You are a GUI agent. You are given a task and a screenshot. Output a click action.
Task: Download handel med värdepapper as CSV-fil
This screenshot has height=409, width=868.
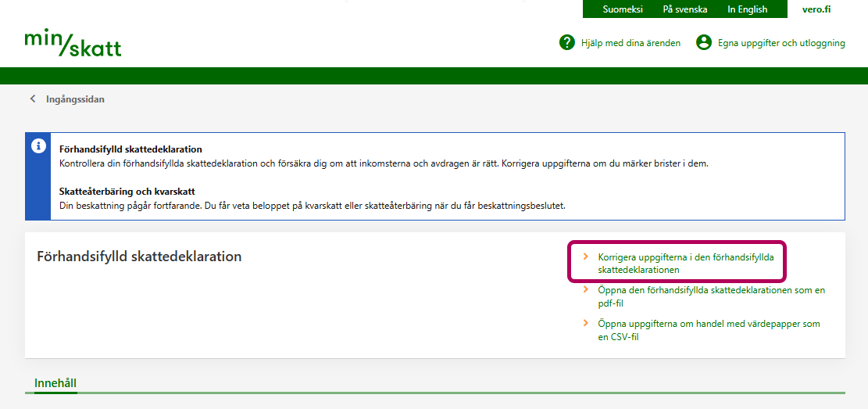[708, 330]
